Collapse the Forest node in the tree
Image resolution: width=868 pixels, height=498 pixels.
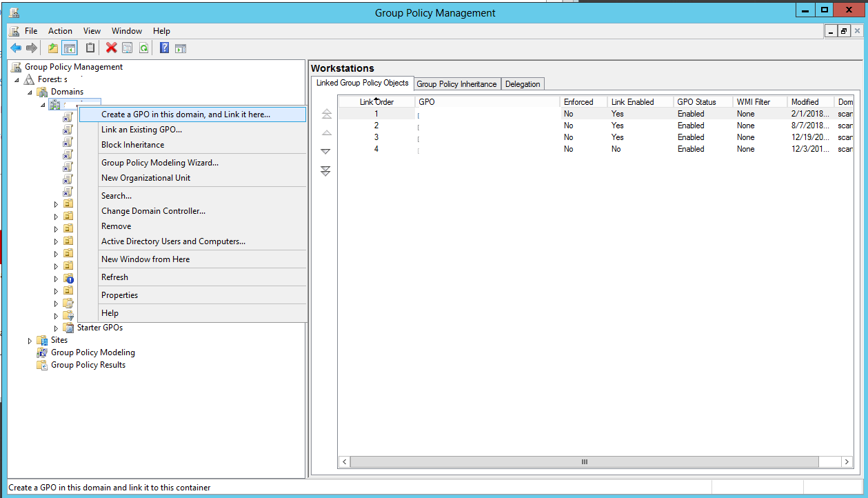tap(17, 80)
